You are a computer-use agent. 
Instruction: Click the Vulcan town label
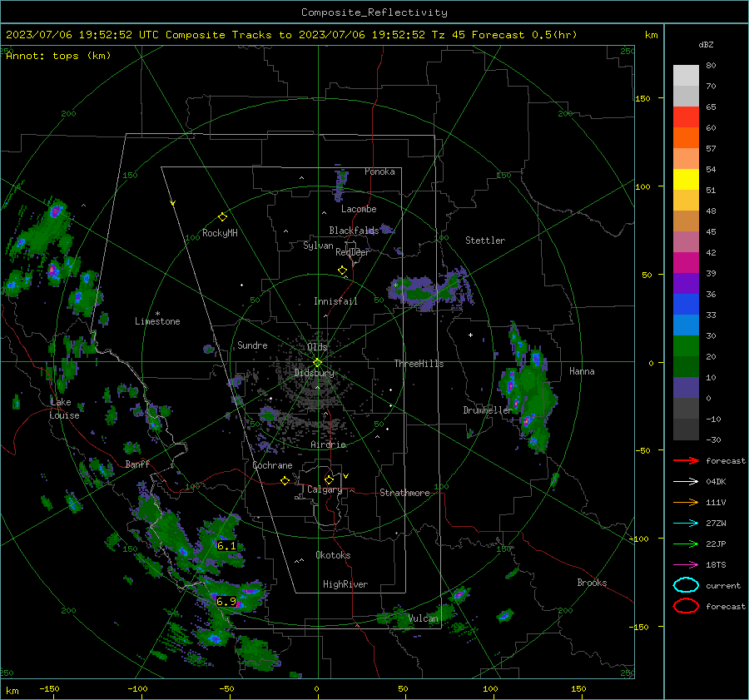coord(423,618)
